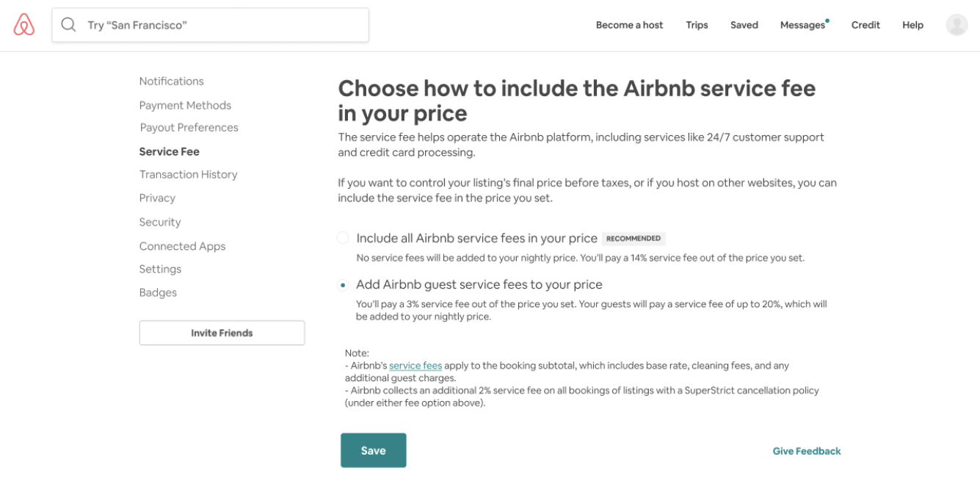Open Connected Apps in the sidebar
The height and width of the screenshot is (479, 980).
coord(182,246)
